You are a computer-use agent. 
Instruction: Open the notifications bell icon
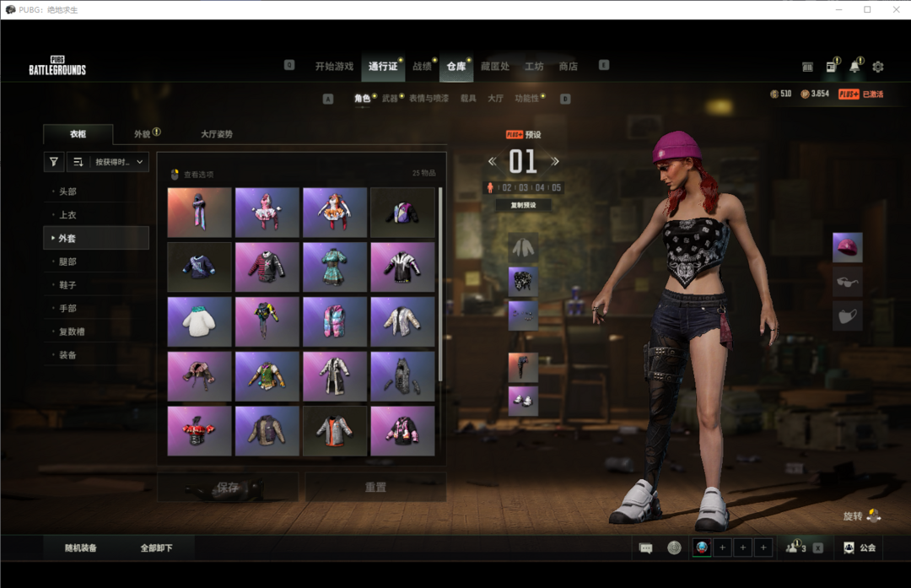[855, 67]
